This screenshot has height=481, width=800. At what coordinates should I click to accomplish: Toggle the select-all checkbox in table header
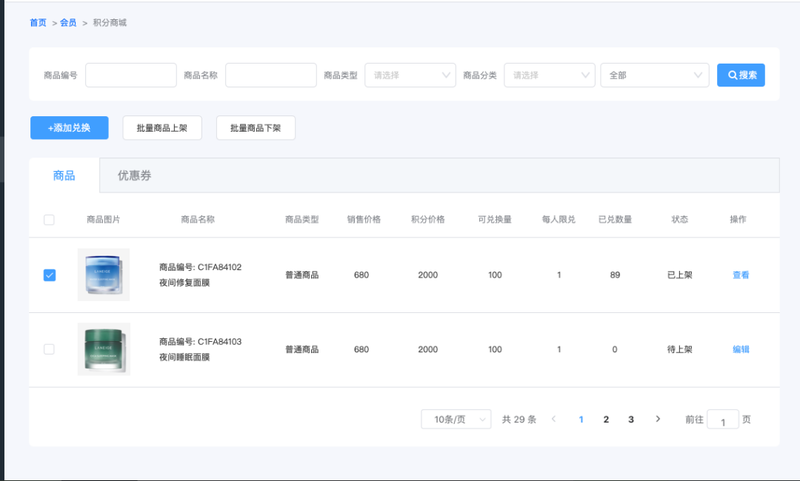tap(49, 220)
